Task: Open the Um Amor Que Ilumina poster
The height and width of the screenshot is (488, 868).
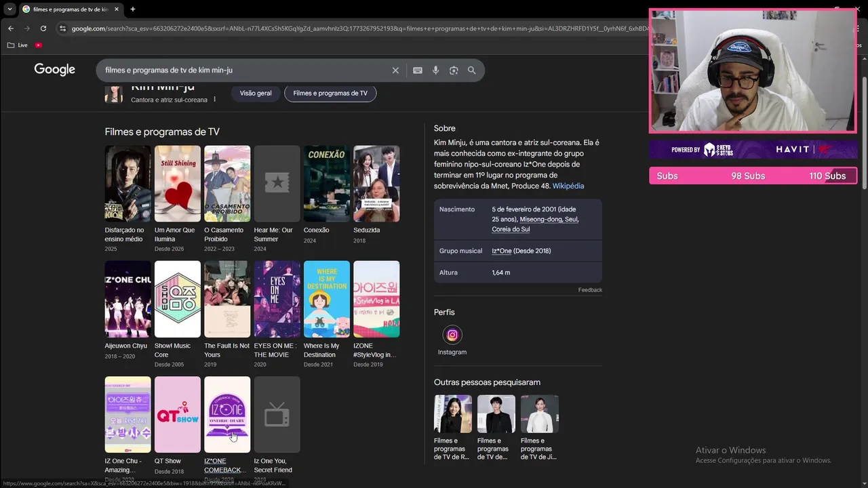Action: [x=178, y=184]
